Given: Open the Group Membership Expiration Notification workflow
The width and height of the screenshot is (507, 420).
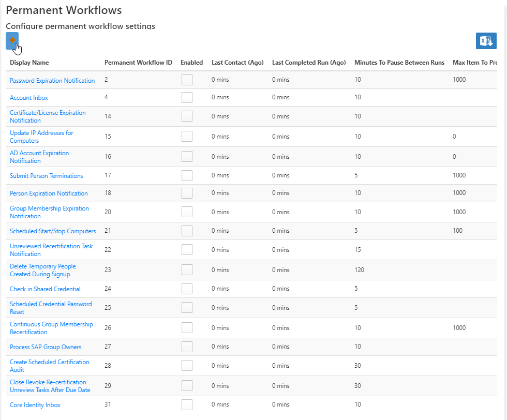Looking at the screenshot, I should click(x=49, y=212).
